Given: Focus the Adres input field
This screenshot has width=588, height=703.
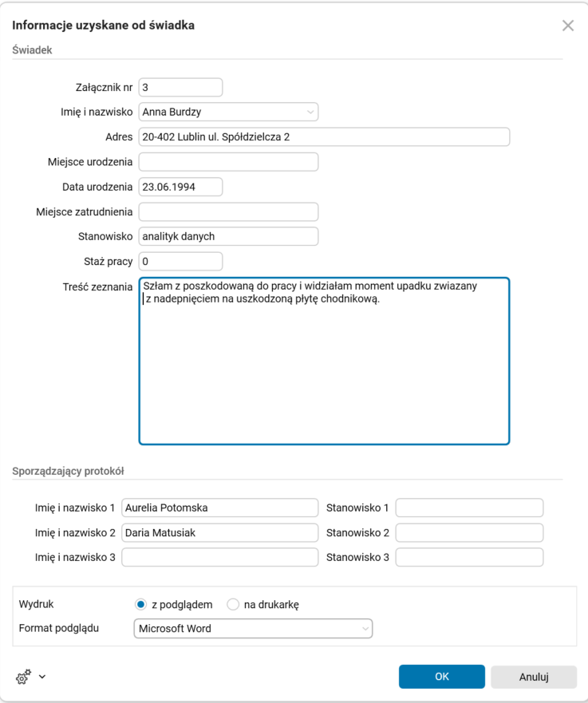Looking at the screenshot, I should coord(324,137).
